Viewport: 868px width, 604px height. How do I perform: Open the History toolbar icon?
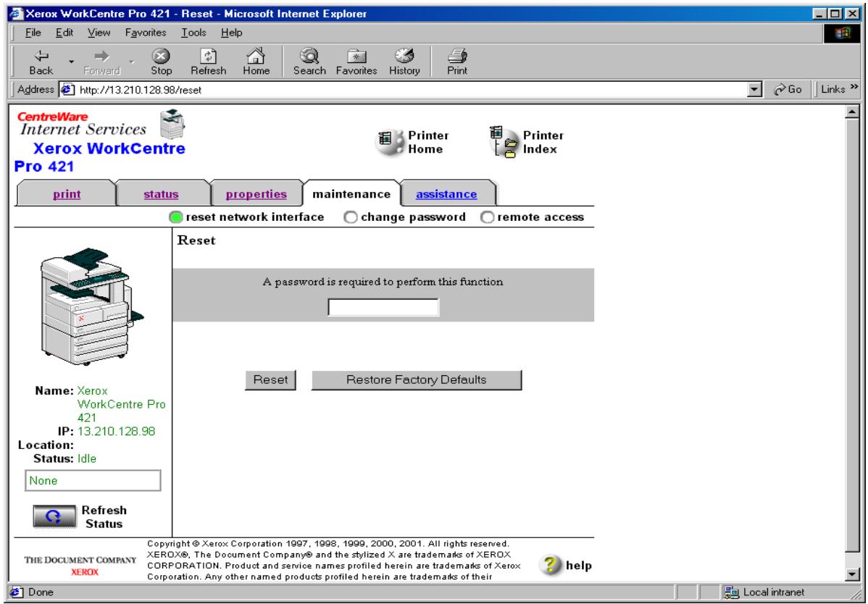pyautogui.click(x=404, y=62)
